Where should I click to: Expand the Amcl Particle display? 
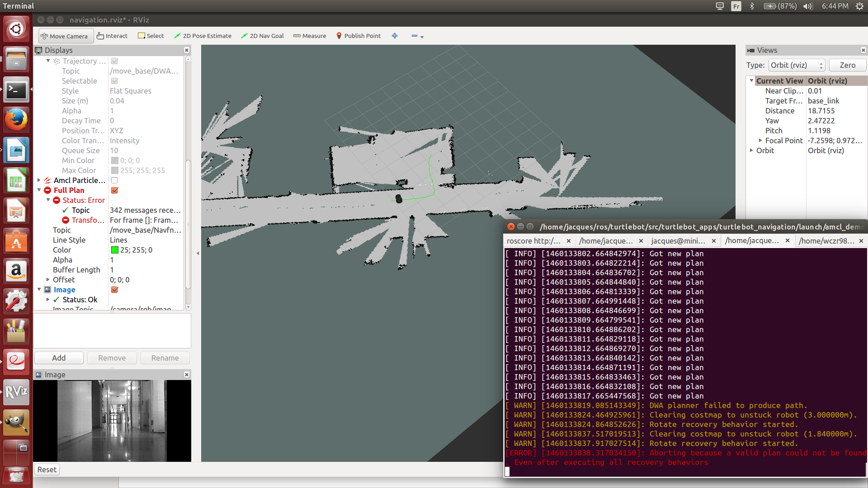[x=39, y=180]
